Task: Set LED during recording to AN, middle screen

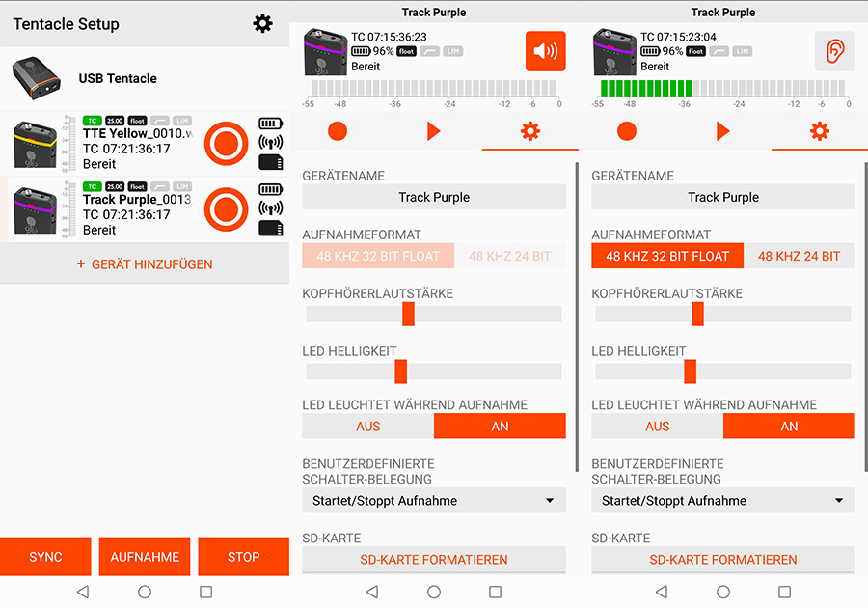Action: coord(500,426)
